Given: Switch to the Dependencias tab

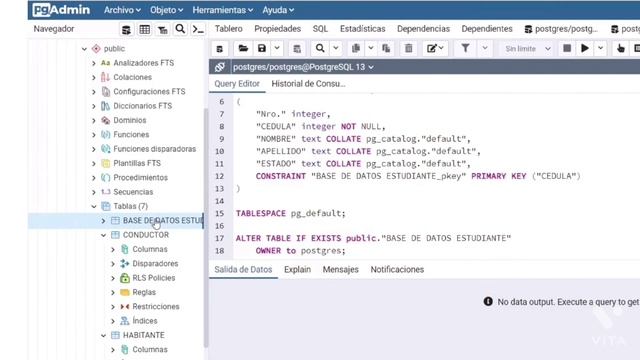Looking at the screenshot, I should (x=423, y=29).
